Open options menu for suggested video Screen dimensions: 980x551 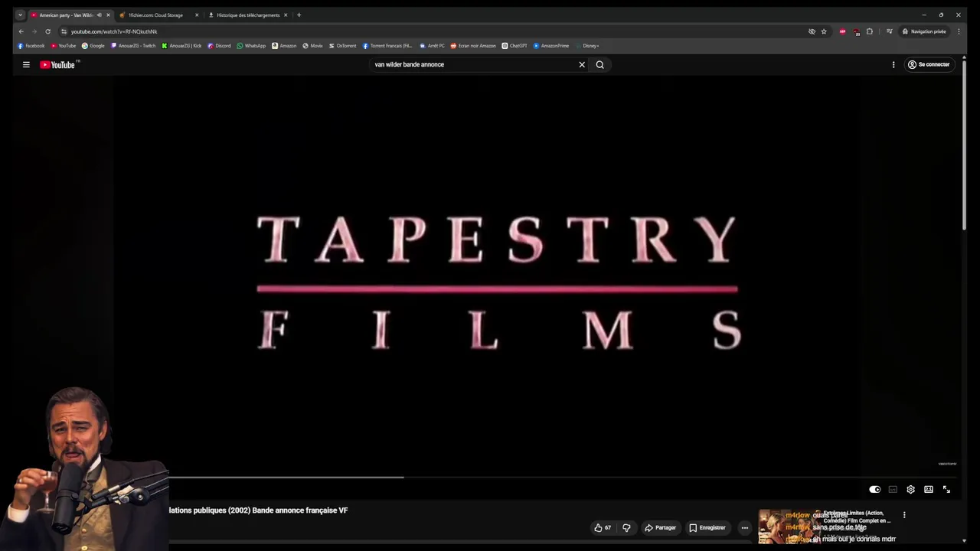(904, 515)
